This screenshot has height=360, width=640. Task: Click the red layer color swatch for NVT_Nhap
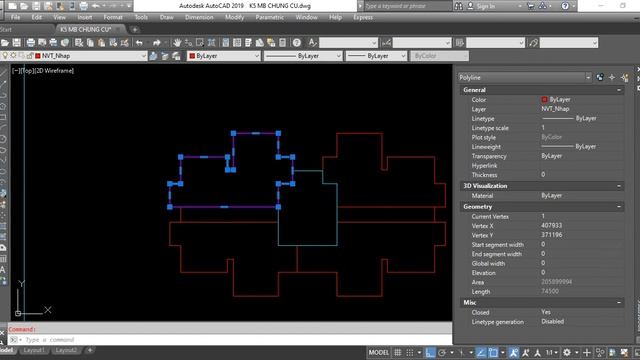[38, 56]
